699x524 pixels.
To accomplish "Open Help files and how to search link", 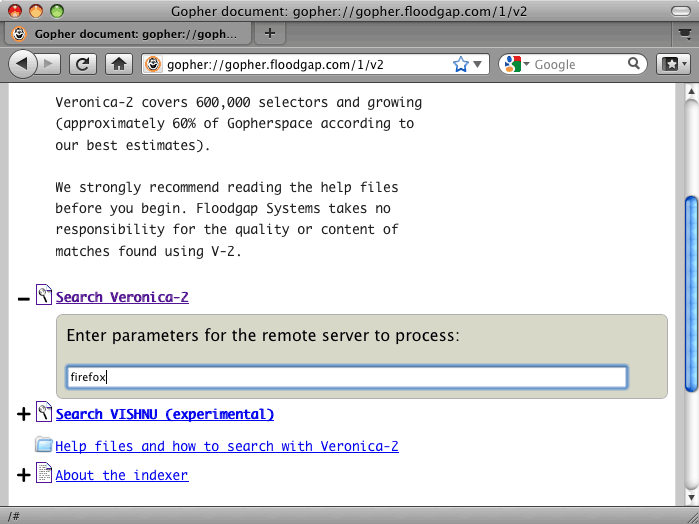I will (227, 446).
